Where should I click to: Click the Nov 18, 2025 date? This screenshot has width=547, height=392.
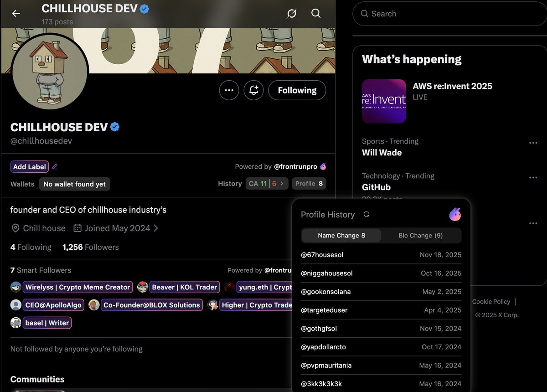point(440,255)
